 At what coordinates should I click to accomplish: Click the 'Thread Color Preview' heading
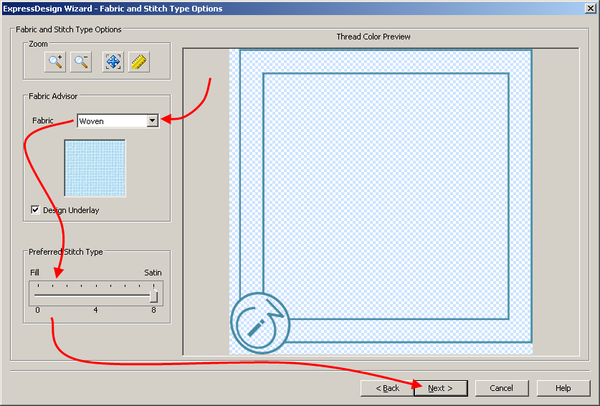point(373,37)
